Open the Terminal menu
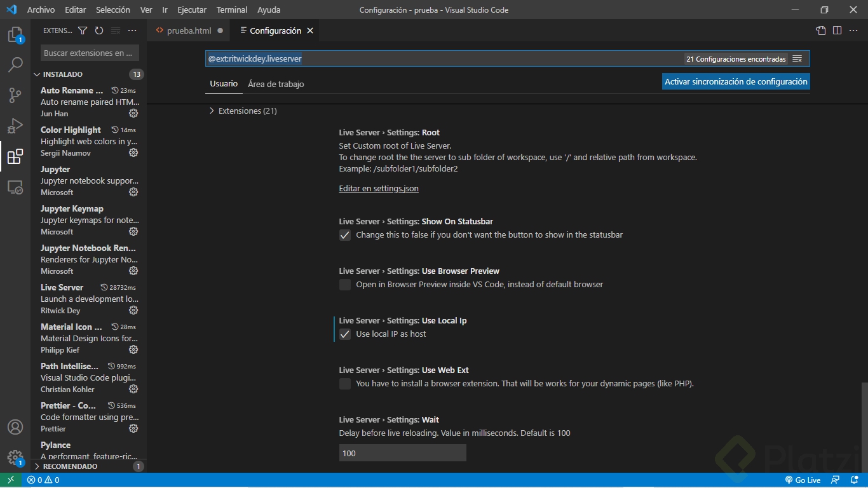 click(x=232, y=10)
